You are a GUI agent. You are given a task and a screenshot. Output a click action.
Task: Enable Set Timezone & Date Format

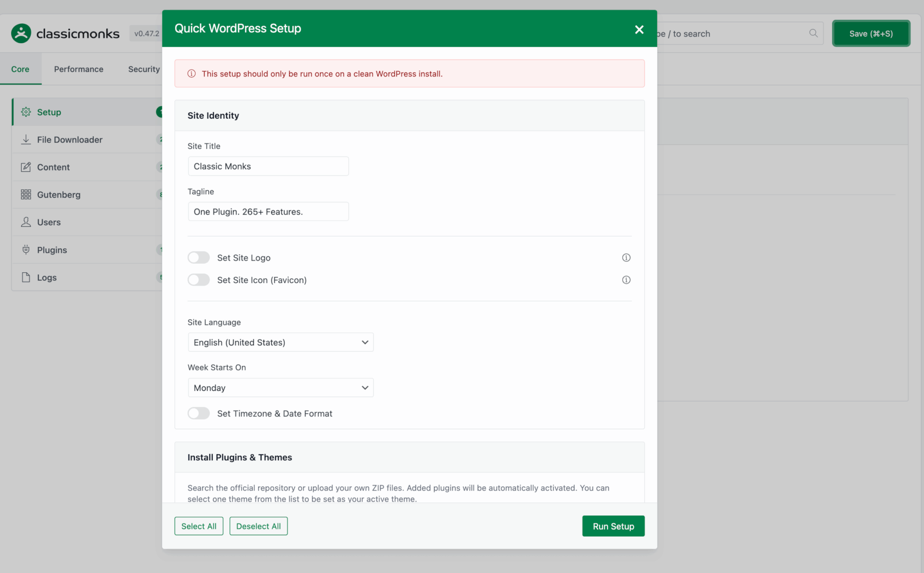point(199,413)
